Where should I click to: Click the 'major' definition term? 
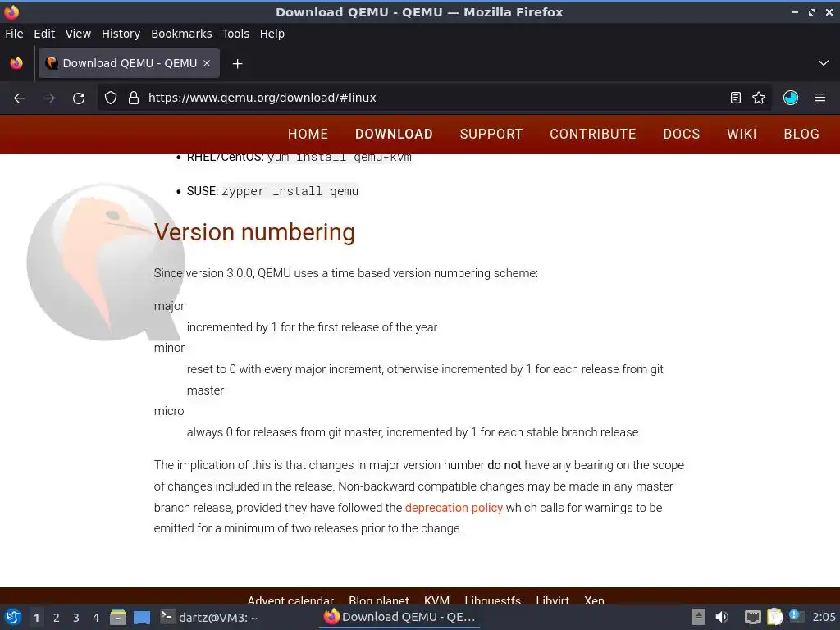click(x=169, y=306)
